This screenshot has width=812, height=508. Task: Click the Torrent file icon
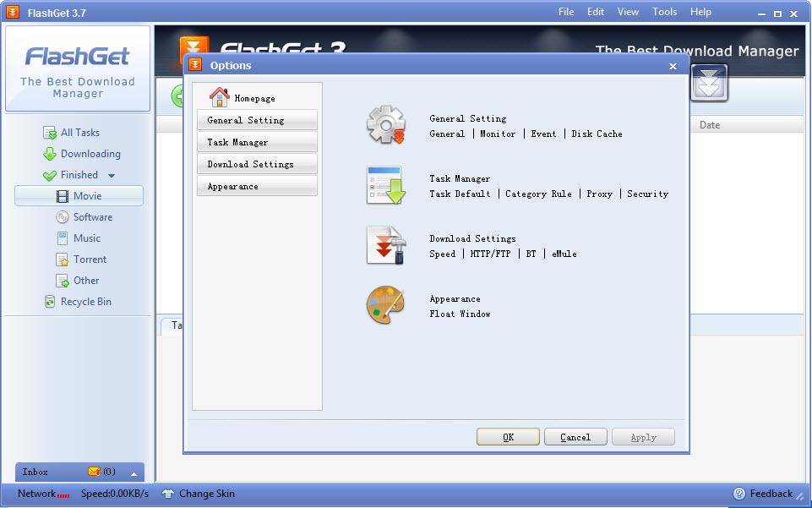[63, 259]
